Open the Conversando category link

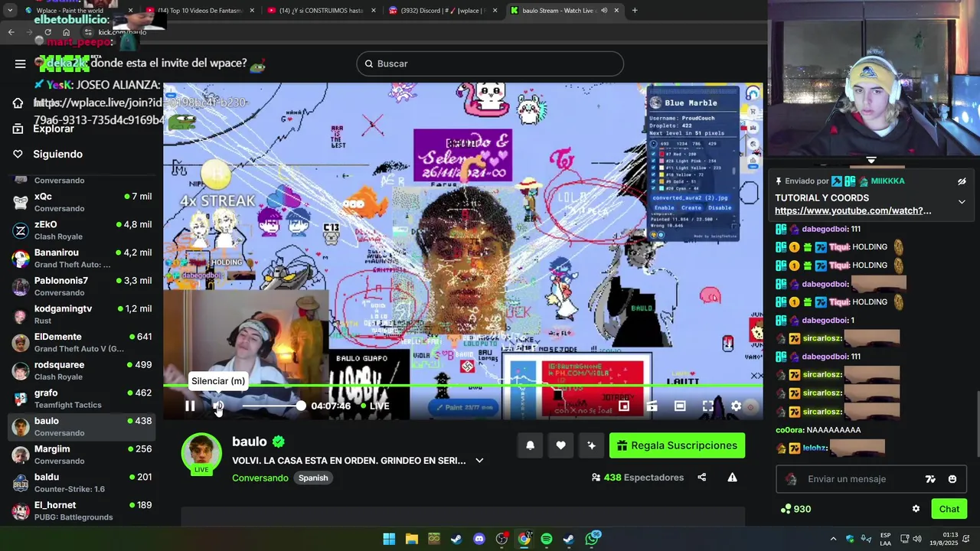click(260, 478)
